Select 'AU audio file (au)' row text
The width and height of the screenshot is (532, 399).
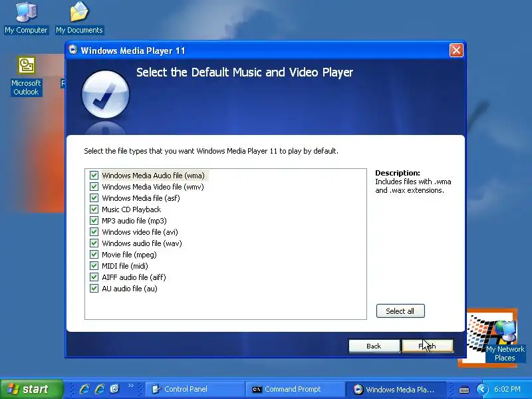coord(130,289)
